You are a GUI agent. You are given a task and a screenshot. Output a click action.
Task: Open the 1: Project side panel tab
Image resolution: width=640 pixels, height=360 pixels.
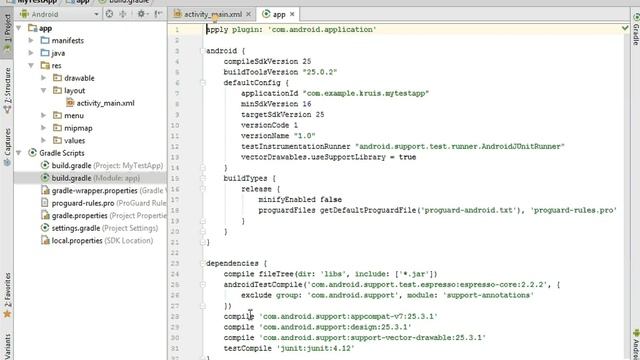click(x=7, y=33)
